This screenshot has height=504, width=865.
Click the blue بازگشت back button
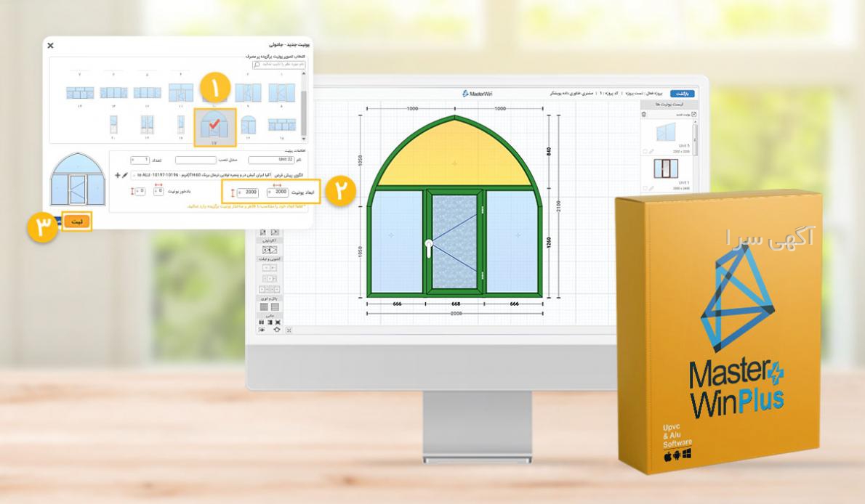click(683, 94)
